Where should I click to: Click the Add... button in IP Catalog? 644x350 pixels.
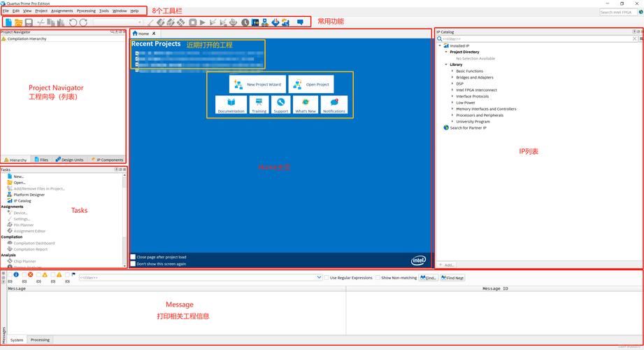tap(447, 265)
